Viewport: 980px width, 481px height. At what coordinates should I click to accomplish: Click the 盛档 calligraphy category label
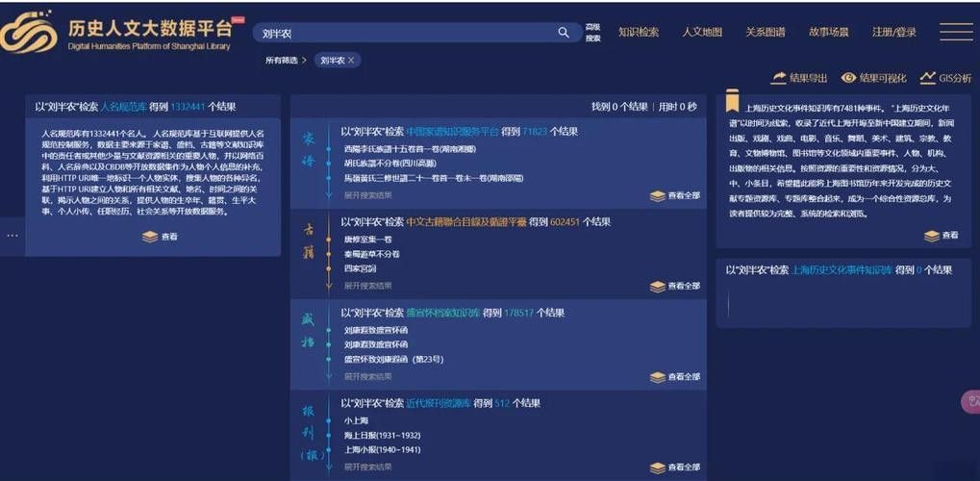[x=310, y=332]
